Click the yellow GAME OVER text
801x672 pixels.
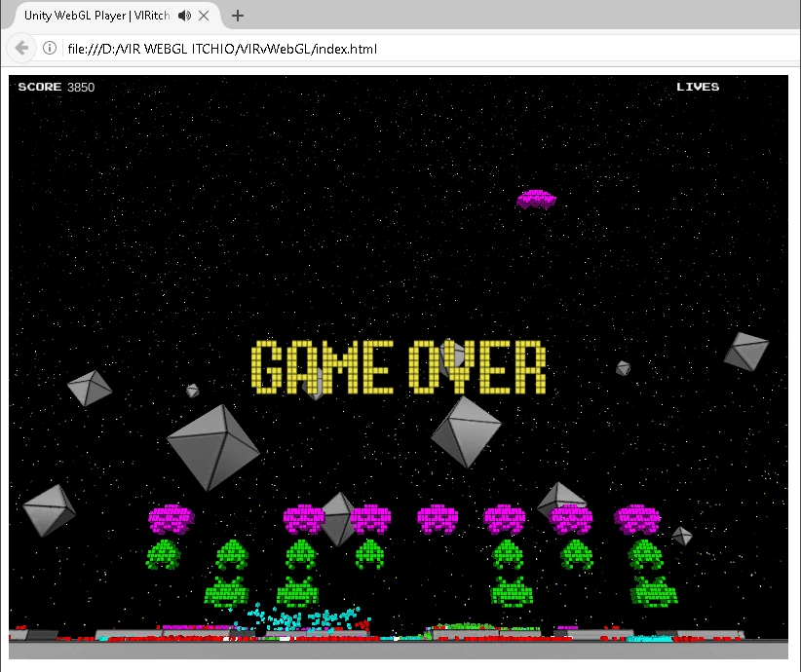[x=400, y=367]
